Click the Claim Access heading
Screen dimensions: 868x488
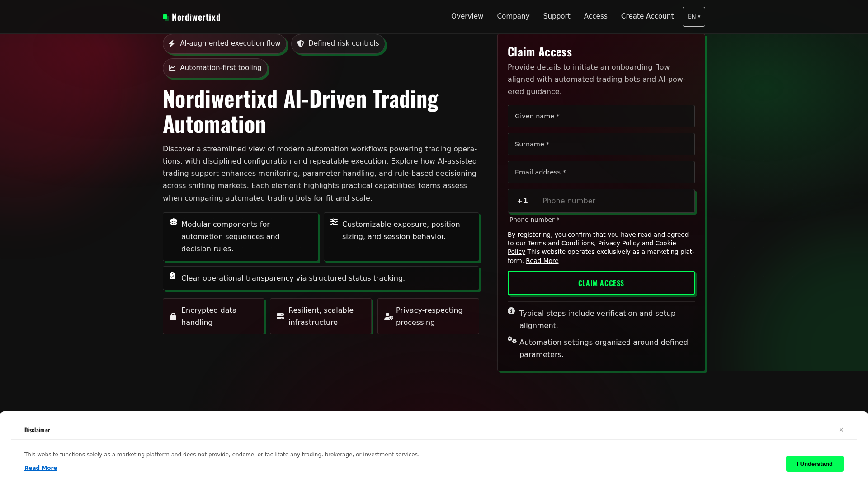point(540,52)
